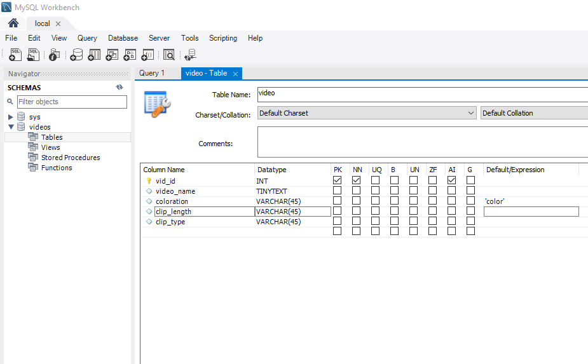Open the Default Collation dropdown
The height and width of the screenshot is (364, 588).
pyautogui.click(x=535, y=113)
